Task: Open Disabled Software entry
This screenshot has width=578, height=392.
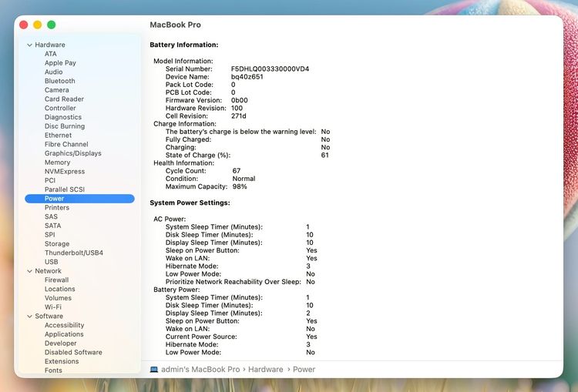Action: pyautogui.click(x=73, y=352)
